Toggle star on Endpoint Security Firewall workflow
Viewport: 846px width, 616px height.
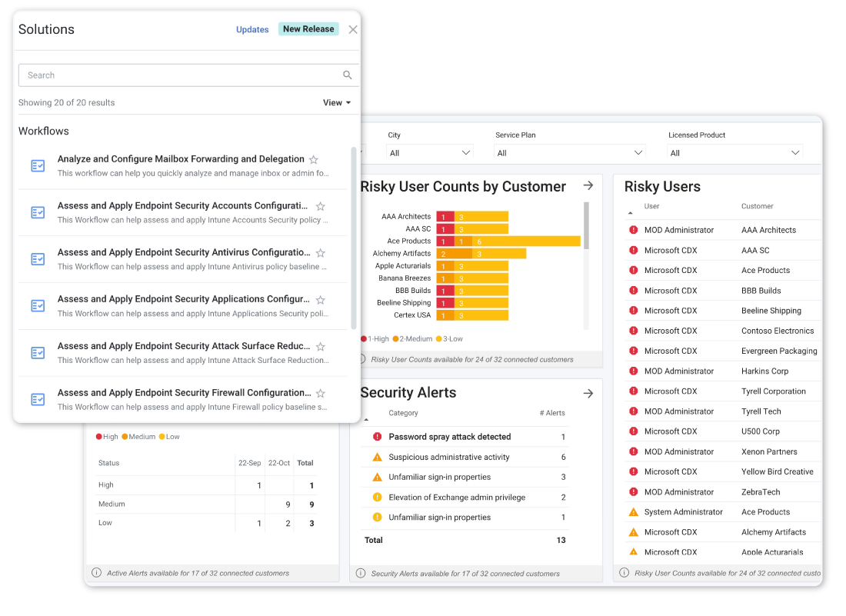point(321,393)
